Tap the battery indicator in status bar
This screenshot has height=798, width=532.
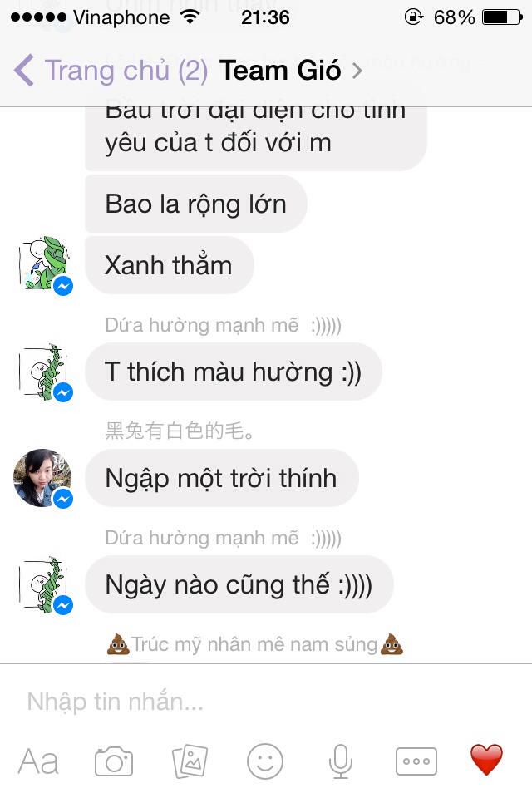coord(502,17)
